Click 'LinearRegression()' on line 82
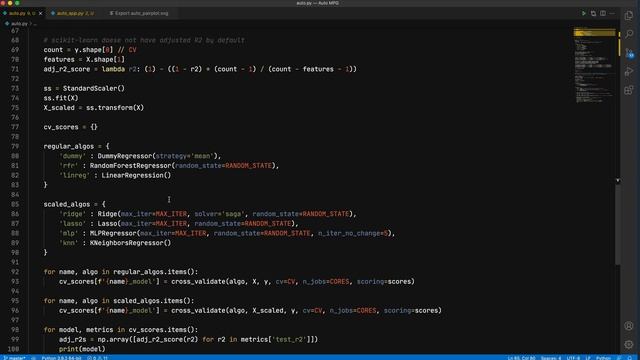Screen dimensions: 640x360 (x=136, y=175)
